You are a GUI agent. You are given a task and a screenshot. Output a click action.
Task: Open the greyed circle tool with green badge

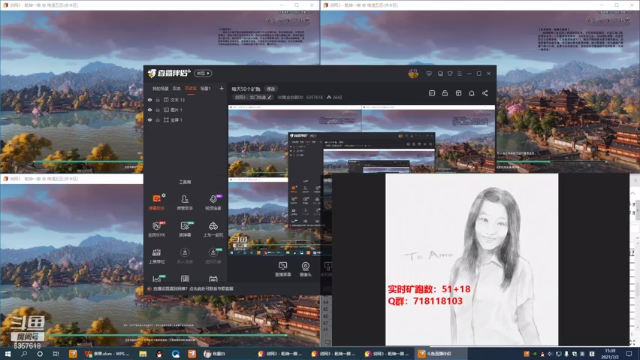pos(213,256)
